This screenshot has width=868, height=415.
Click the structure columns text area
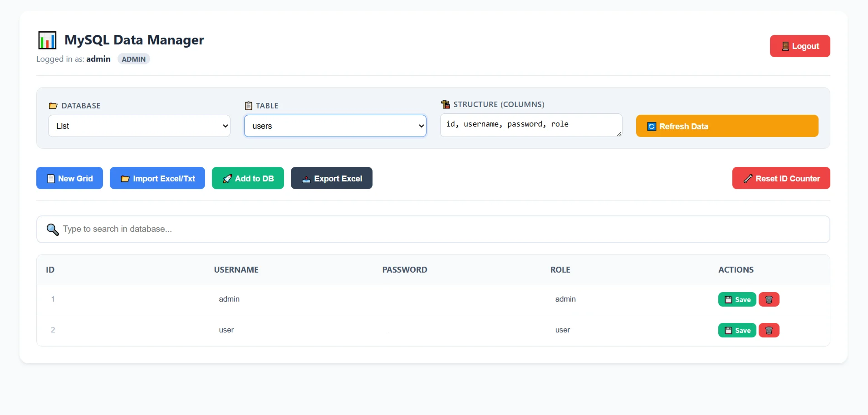pos(530,125)
